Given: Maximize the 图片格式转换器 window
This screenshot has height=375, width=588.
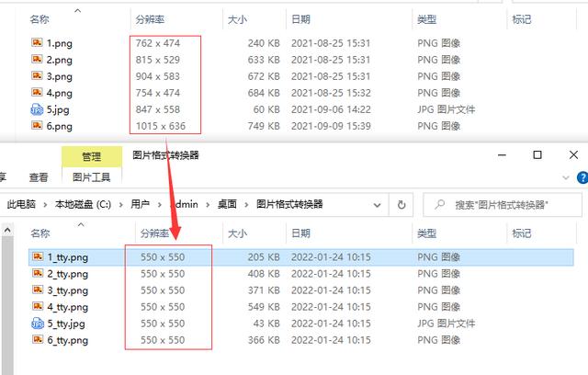Looking at the screenshot, I should [537, 155].
